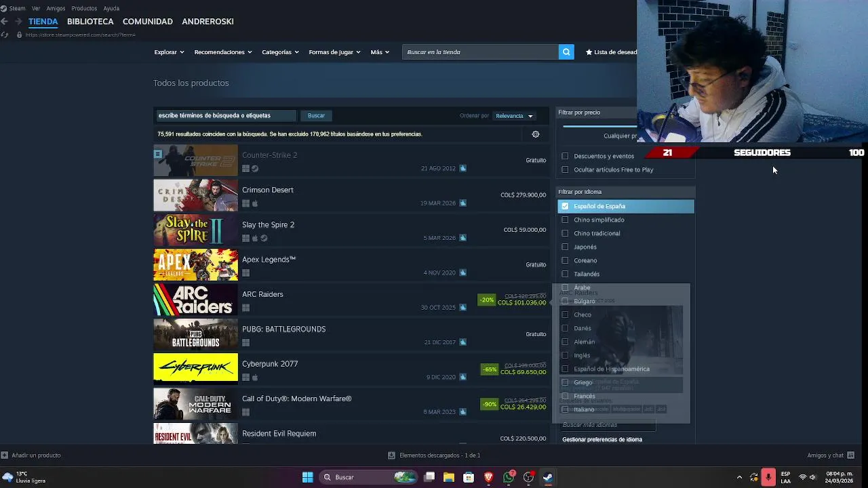The height and width of the screenshot is (488, 868).
Task: Open the ANDREROSKI profile tab
Action: tap(208, 22)
